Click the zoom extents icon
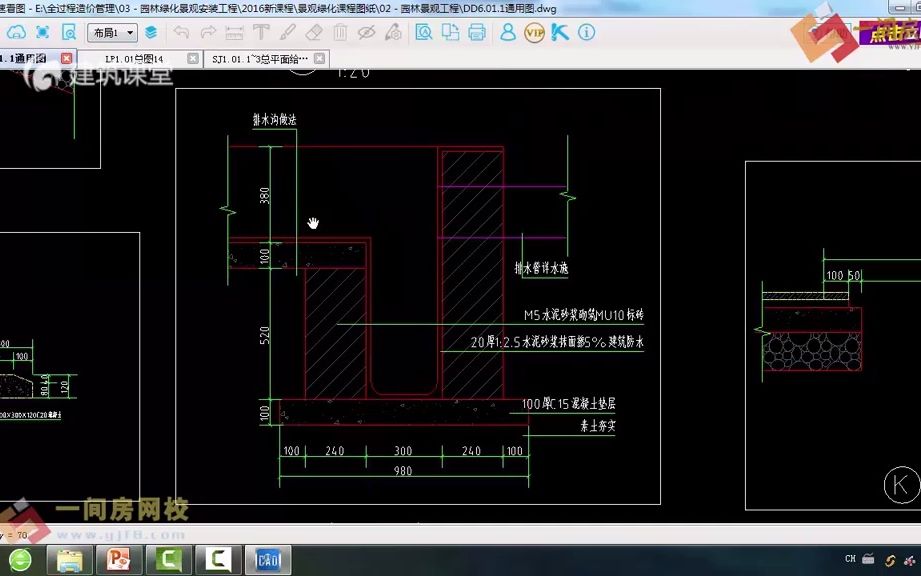This screenshot has height=576, width=921. (42, 32)
